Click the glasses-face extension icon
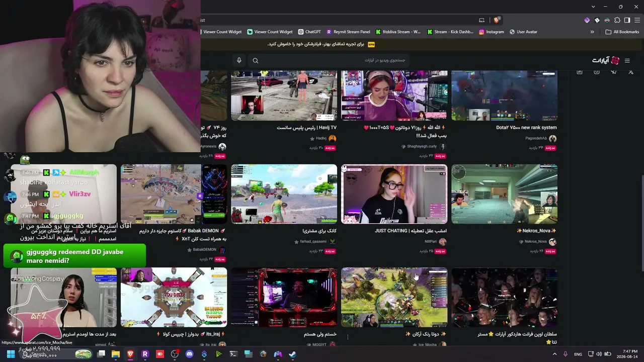 (607, 20)
